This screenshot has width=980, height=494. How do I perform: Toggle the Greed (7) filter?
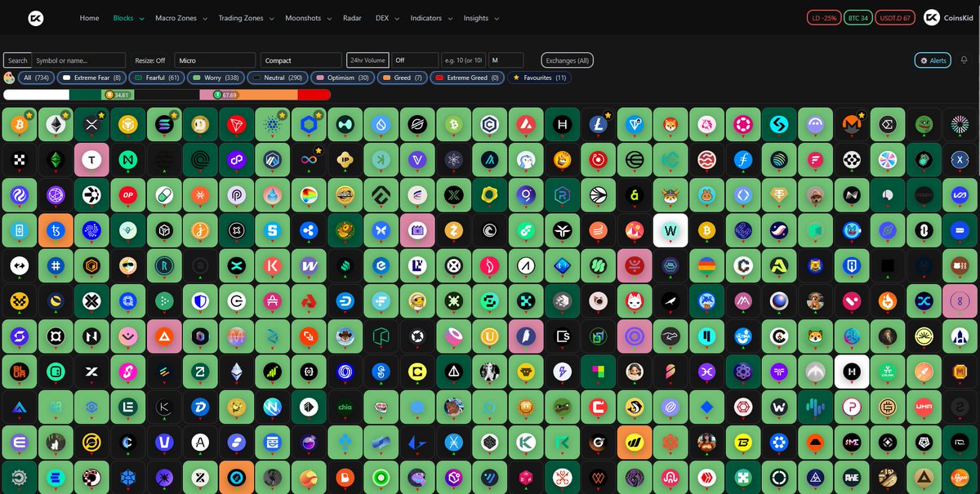(403, 78)
